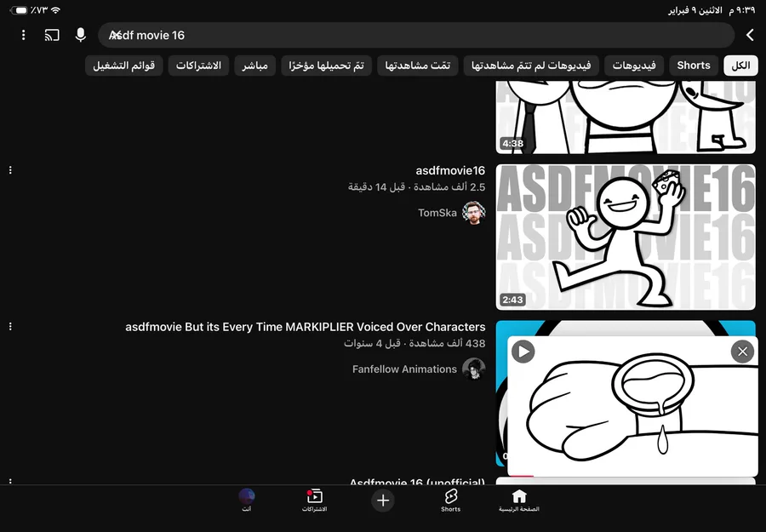The width and height of the screenshot is (766, 532).
Task: Tap the battery indicator in status bar
Action: tap(19, 10)
